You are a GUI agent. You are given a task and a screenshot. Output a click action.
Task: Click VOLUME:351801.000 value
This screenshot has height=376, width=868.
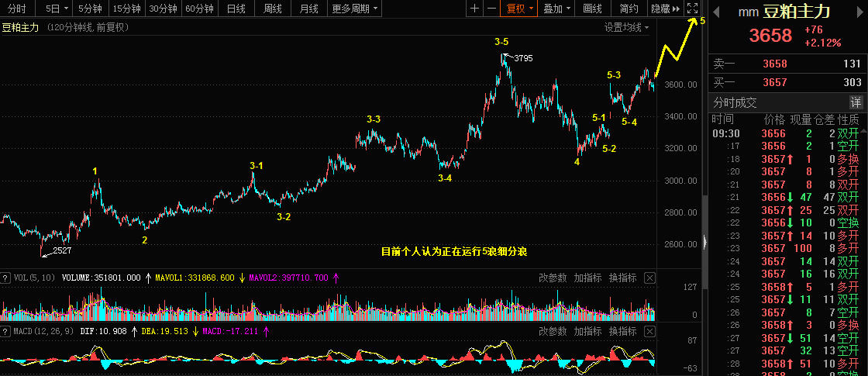tap(102, 278)
